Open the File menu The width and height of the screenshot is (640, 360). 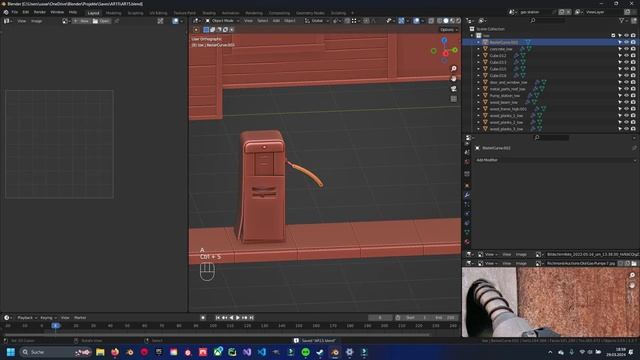[15, 12]
